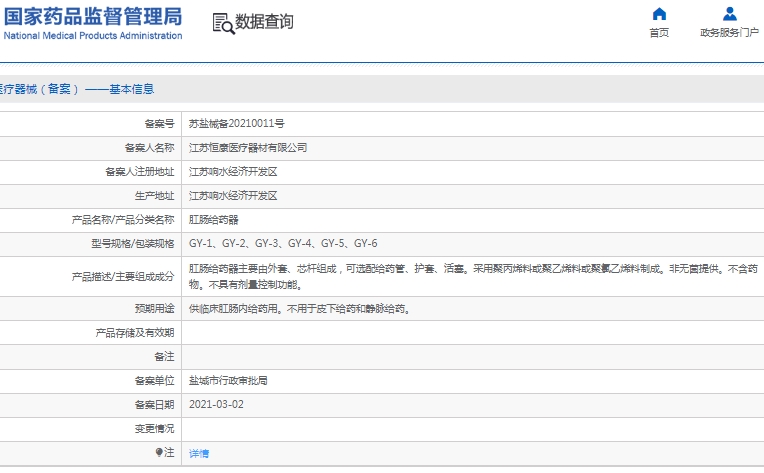
Task: Click the 预期用途 row label
Action: tap(154, 309)
